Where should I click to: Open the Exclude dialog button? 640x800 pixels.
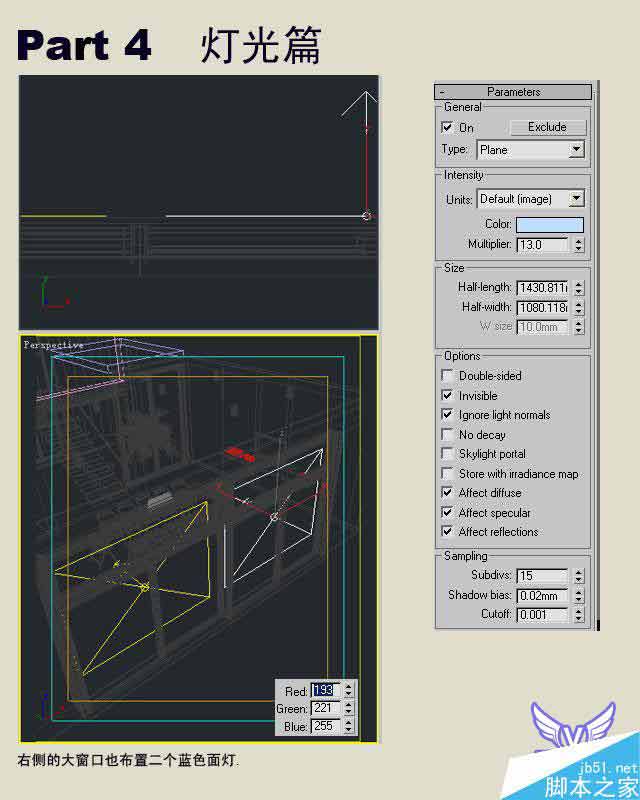(548, 127)
